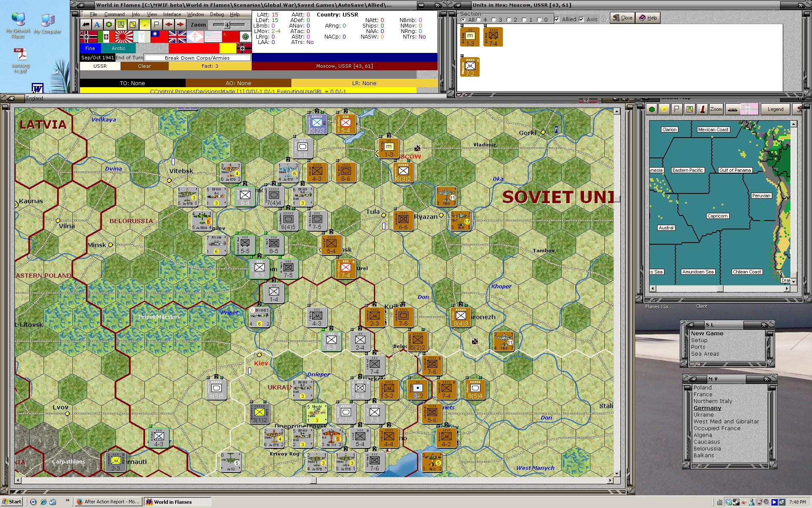Select the British Union Jack flag
This screenshot has height=508, width=812.
(x=177, y=37)
